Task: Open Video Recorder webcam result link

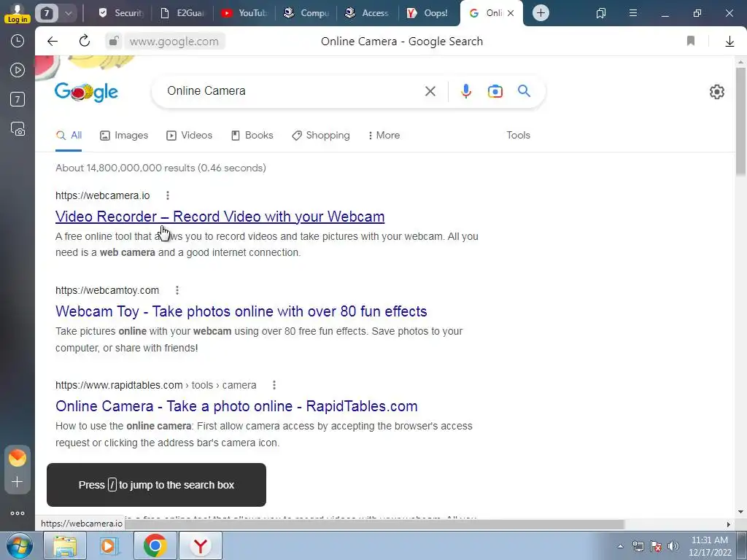Action: point(220,216)
